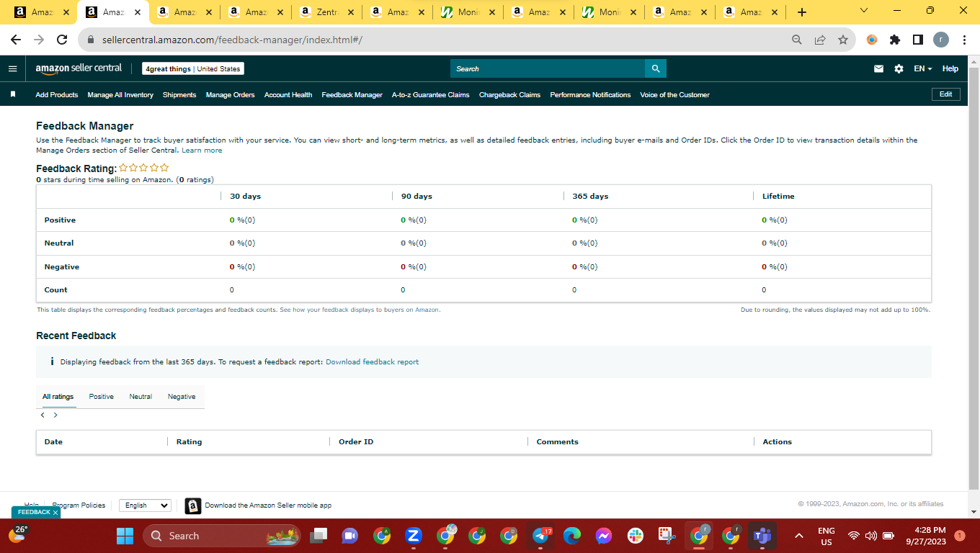Open Performance Notifications
The height and width of the screenshot is (553, 980).
(x=590, y=95)
